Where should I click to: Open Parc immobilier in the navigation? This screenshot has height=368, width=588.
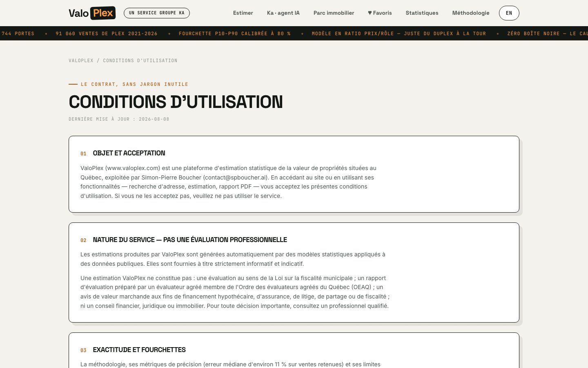pos(334,13)
